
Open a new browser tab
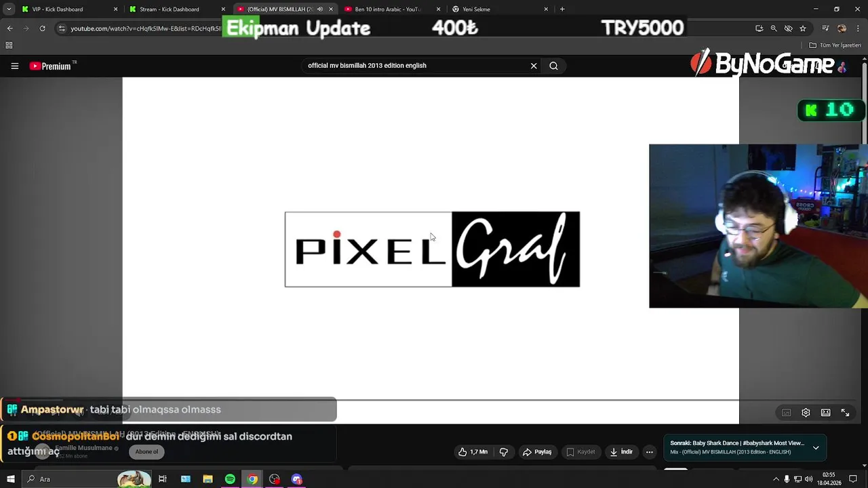[562, 9]
